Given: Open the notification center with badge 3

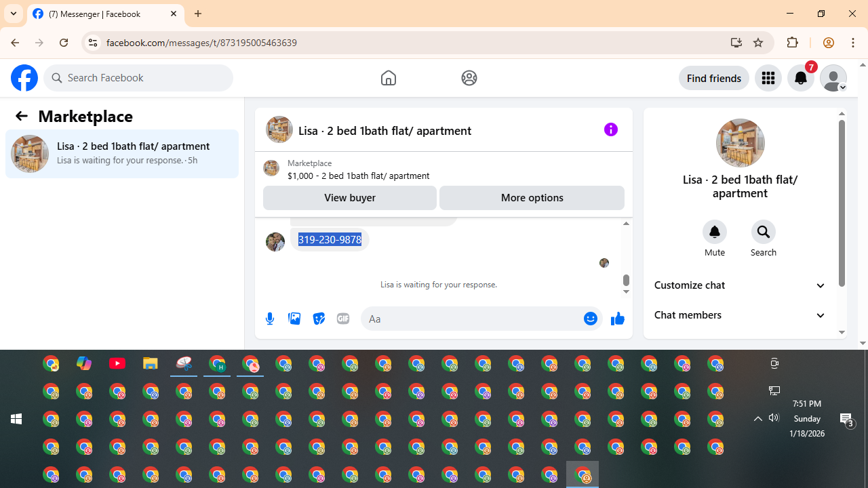Looking at the screenshot, I should click(847, 420).
